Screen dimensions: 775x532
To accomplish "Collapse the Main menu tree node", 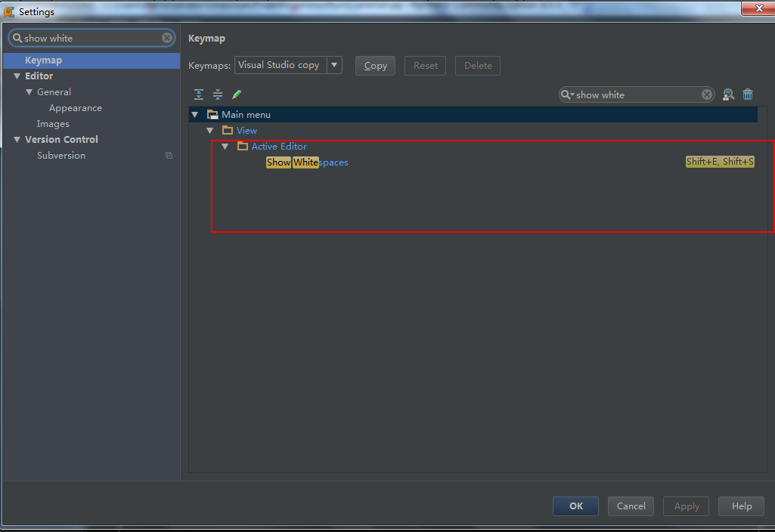I will click(195, 115).
